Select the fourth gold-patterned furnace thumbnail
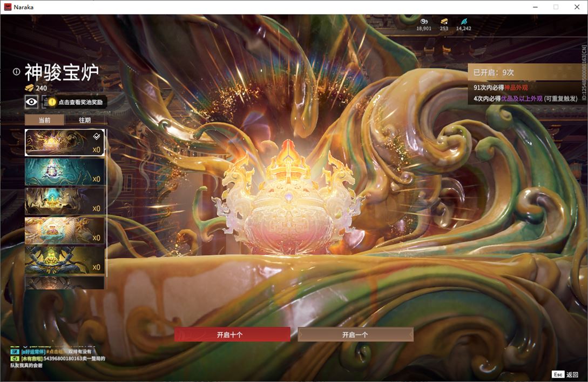Viewport: 588px width, 382px height. 64,230
